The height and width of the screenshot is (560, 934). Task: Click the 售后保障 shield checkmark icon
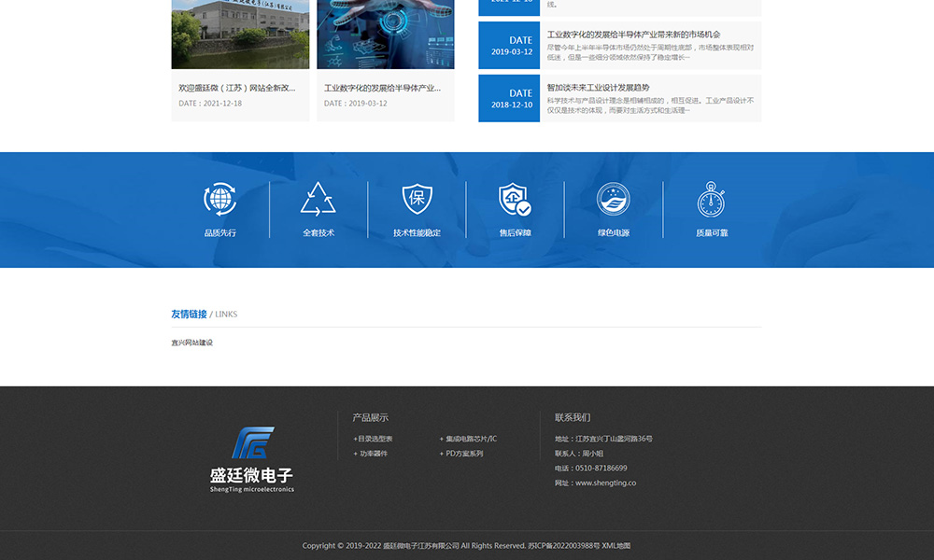pyautogui.click(x=515, y=200)
